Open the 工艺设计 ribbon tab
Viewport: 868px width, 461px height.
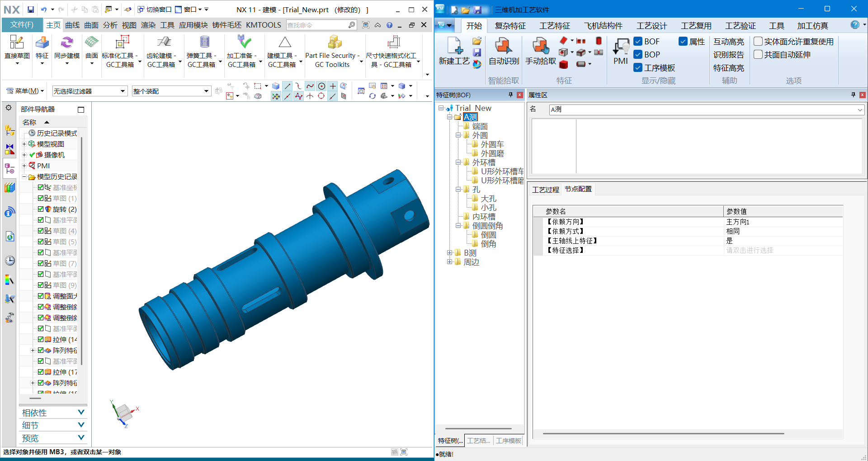pos(651,26)
